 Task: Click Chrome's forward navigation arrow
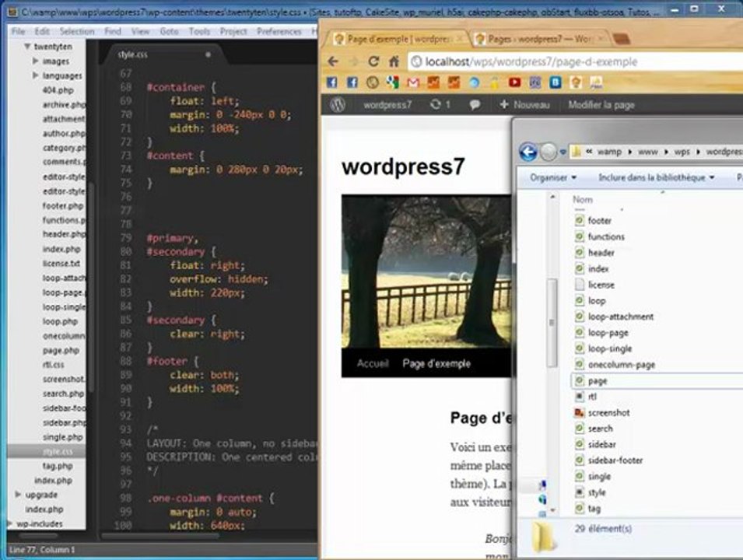[353, 61]
